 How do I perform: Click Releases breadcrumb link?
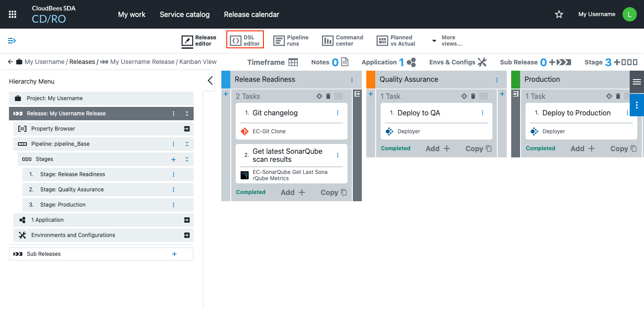[x=82, y=62]
